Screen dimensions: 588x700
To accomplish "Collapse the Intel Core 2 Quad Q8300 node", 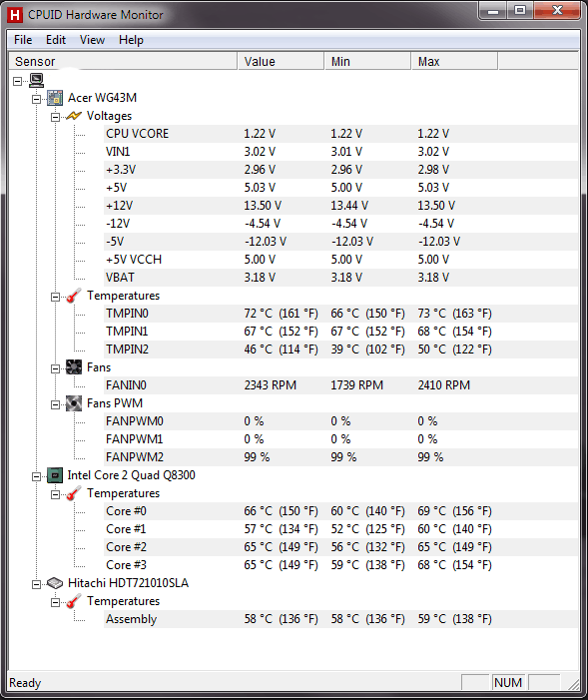I will pyautogui.click(x=36, y=476).
